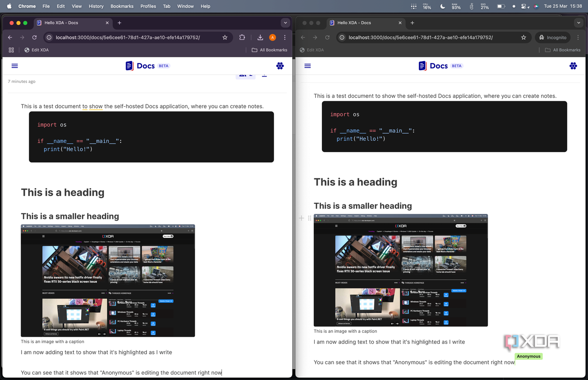The height and width of the screenshot is (380, 588).
Task: Open a new tab in the Incognito window
Action: click(412, 23)
